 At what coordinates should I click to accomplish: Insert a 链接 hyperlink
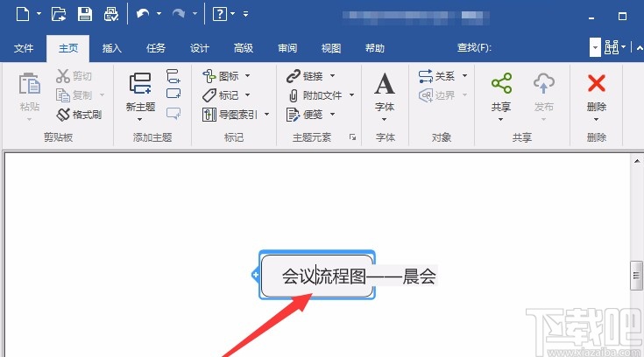tap(305, 76)
